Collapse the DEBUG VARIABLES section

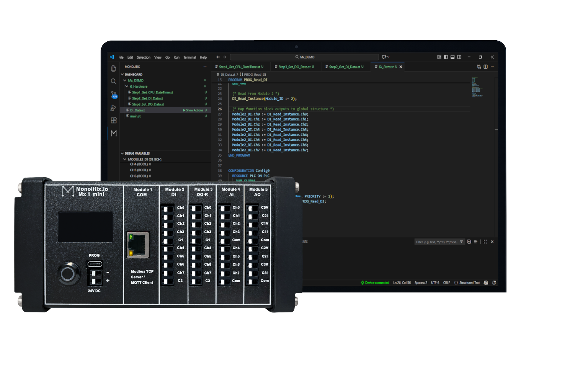pyautogui.click(x=122, y=154)
